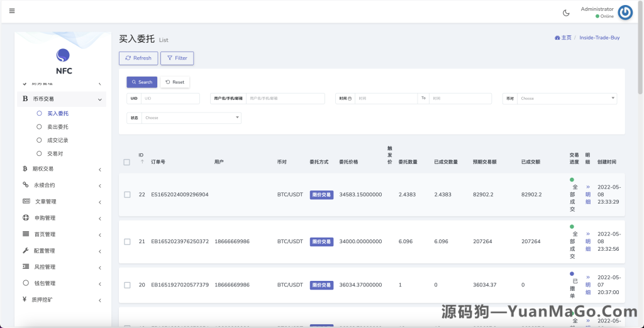Click the NFC logo
This screenshot has height=328, width=644.
[63, 55]
